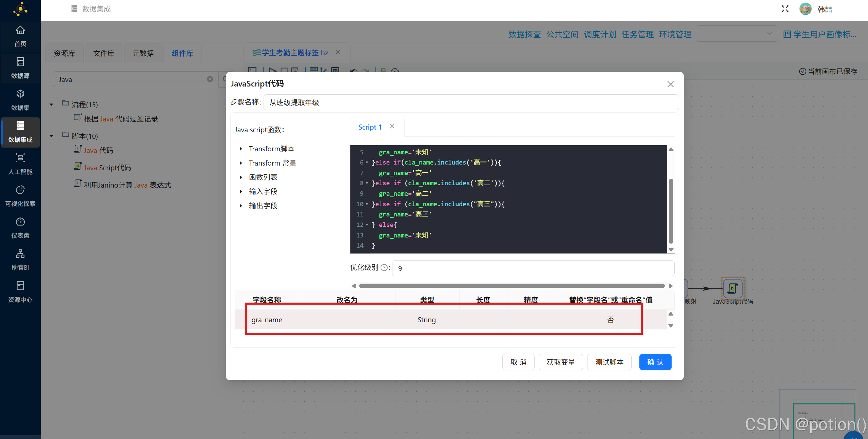The height and width of the screenshot is (439, 868).
Task: Open the 调度计划 link
Action: click(x=600, y=34)
